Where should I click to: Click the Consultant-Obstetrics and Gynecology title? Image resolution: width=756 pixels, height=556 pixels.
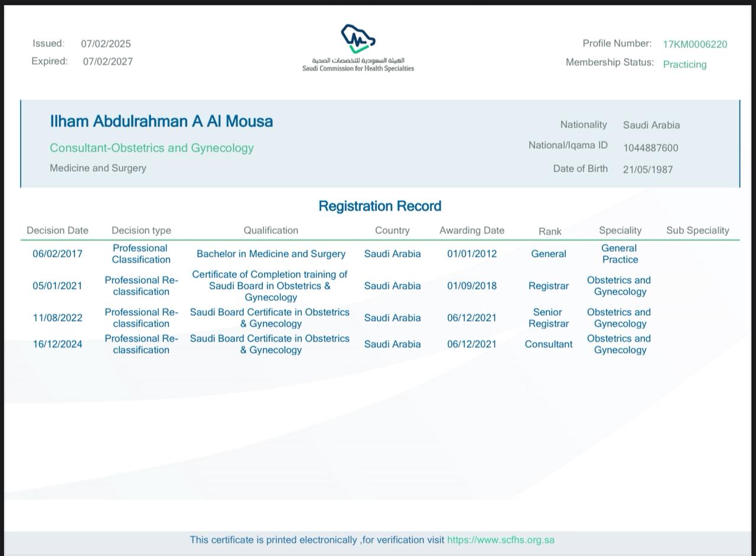[x=151, y=148]
